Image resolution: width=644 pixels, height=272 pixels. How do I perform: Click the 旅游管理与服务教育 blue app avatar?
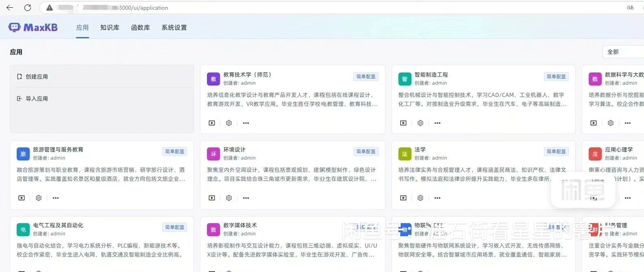23,154
